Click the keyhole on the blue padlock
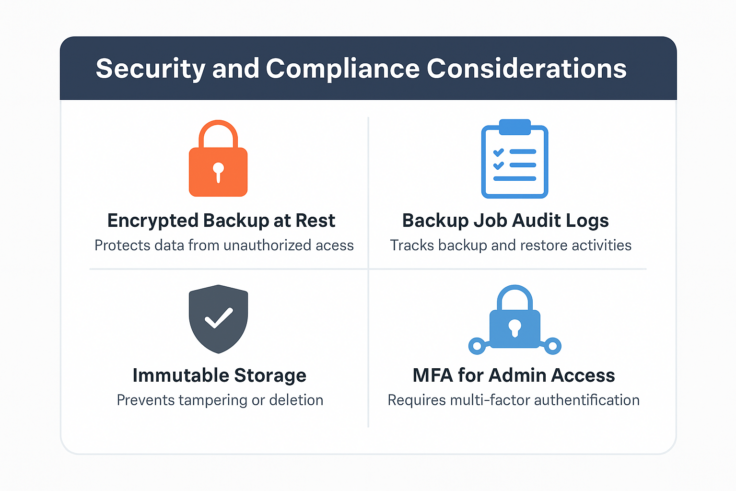Image resolution: width=736 pixels, height=491 pixels. (x=514, y=328)
